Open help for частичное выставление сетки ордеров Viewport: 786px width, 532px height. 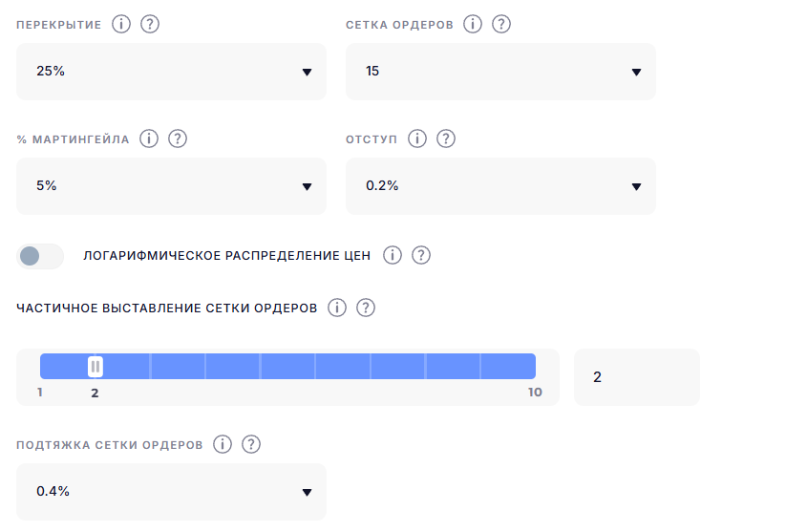[366, 308]
